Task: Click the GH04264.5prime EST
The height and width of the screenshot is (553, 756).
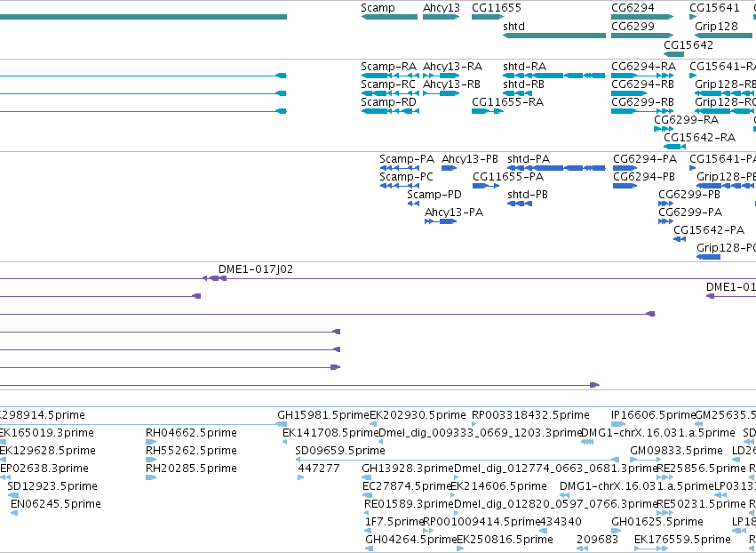Action: (x=369, y=549)
